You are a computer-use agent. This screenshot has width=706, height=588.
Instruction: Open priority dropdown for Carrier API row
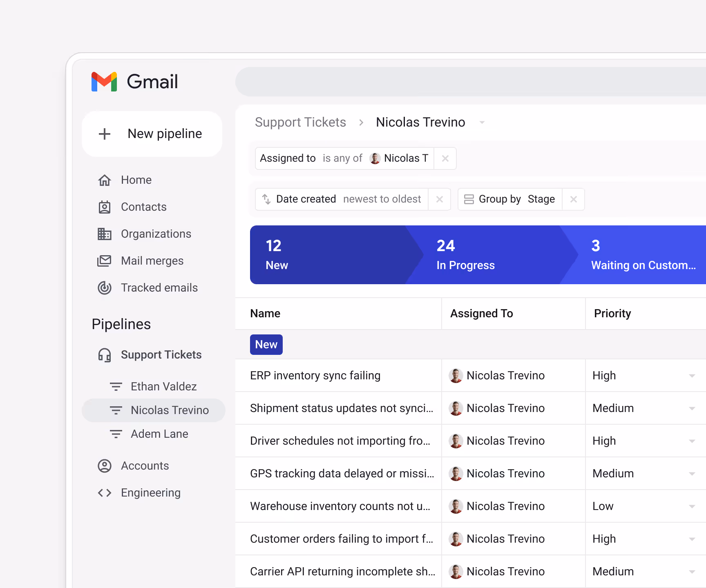click(692, 572)
